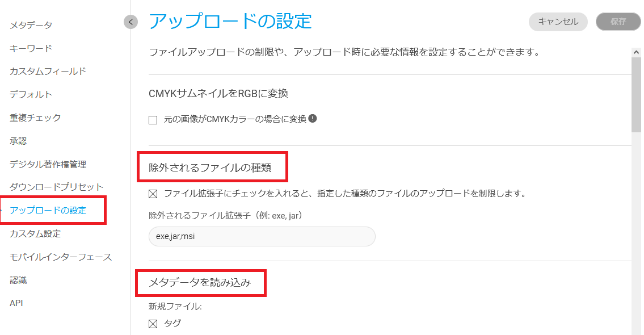Viewport: 644px width, 335px height.
Task: Go to カスタムフィールド settings
Action: click(x=48, y=72)
